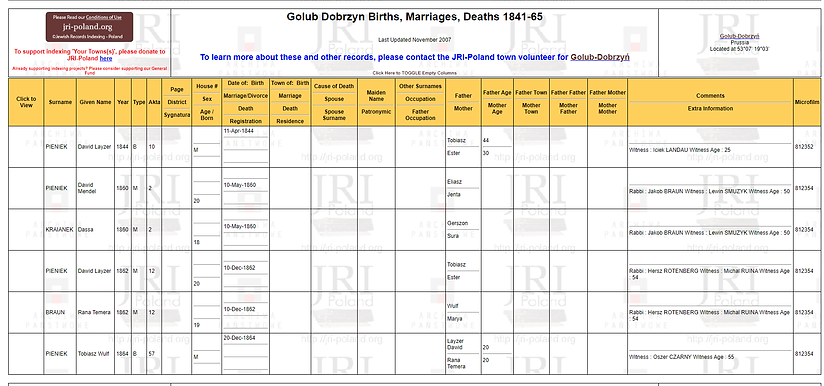
Task: Click Father Age column header
Action: point(497,92)
